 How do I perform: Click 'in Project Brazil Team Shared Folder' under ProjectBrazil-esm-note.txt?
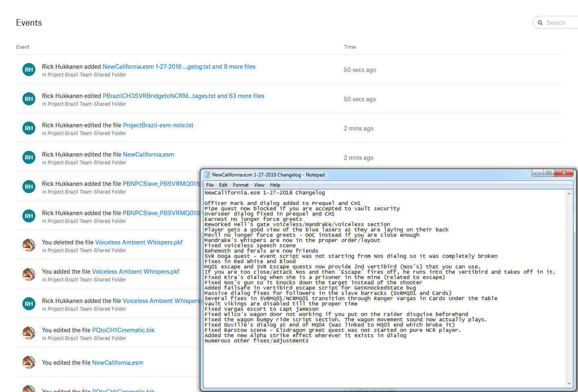[84, 133]
